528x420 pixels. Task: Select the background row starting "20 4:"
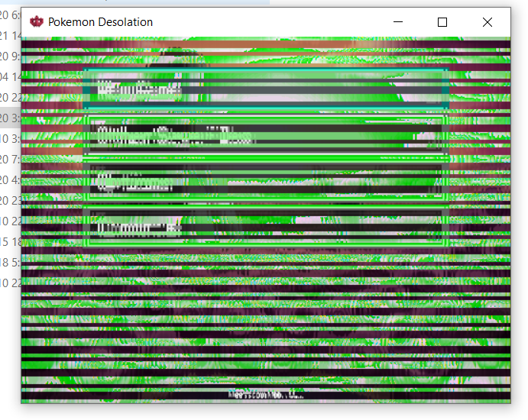point(11,179)
